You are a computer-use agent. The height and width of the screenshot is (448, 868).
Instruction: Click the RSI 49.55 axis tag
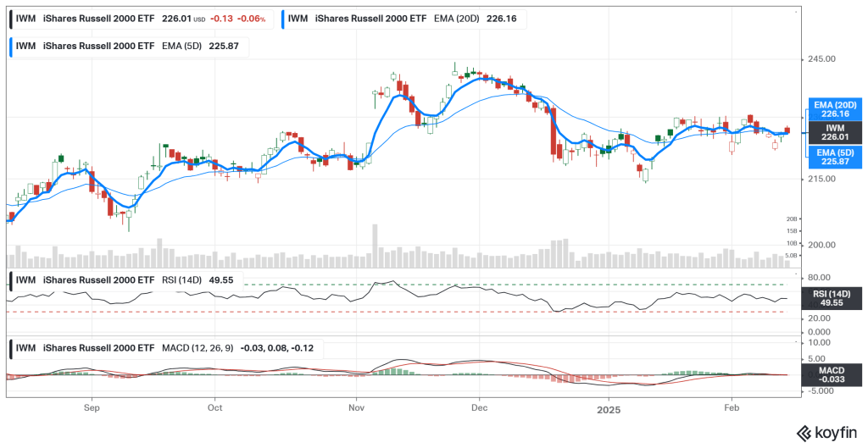point(835,297)
